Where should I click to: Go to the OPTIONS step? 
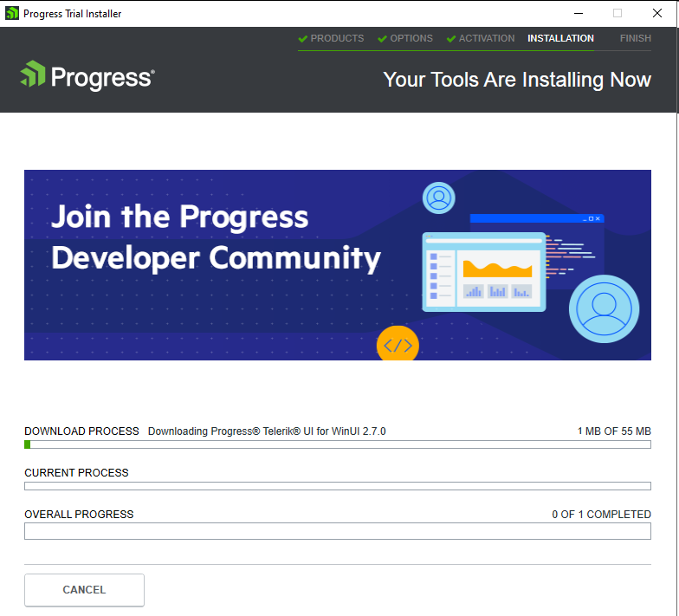[411, 38]
